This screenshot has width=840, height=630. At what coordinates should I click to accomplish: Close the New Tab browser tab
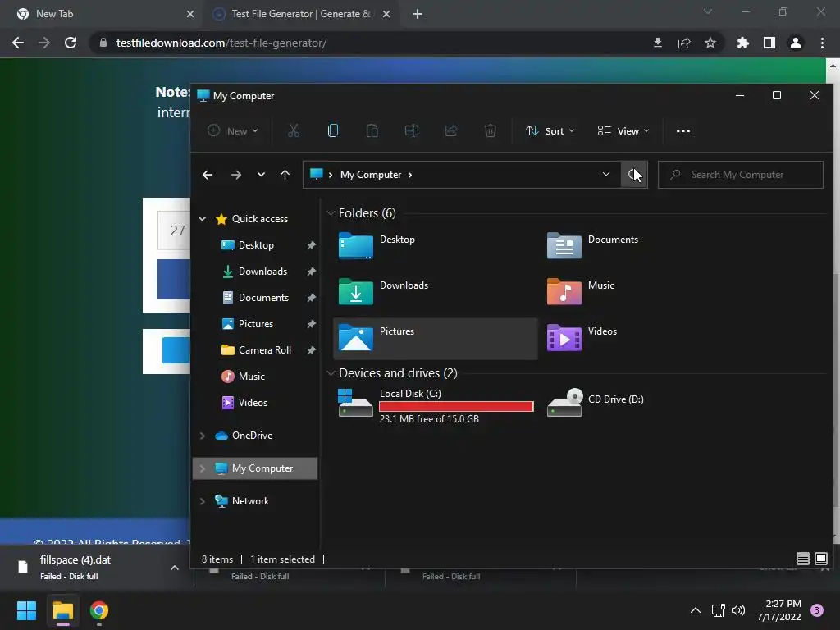[x=190, y=14]
